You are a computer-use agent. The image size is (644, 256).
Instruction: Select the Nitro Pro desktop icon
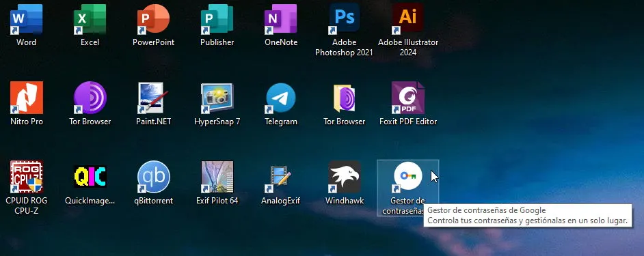[26, 98]
